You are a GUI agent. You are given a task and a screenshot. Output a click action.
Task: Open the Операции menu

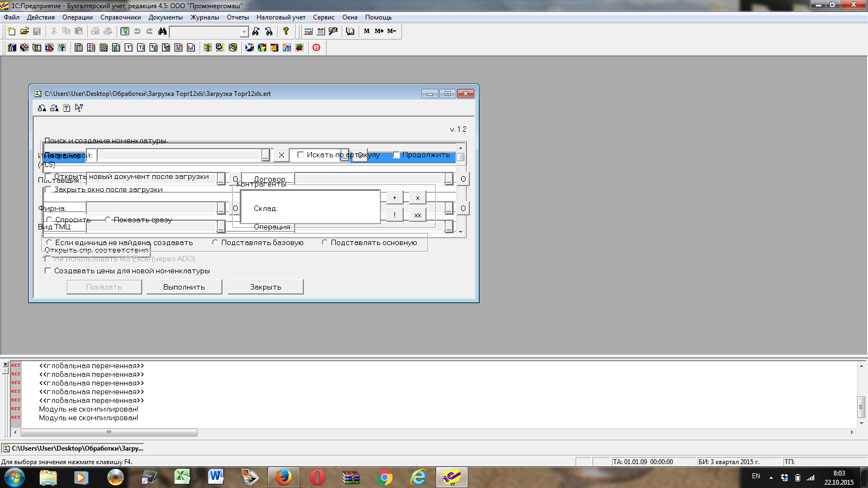(x=78, y=17)
